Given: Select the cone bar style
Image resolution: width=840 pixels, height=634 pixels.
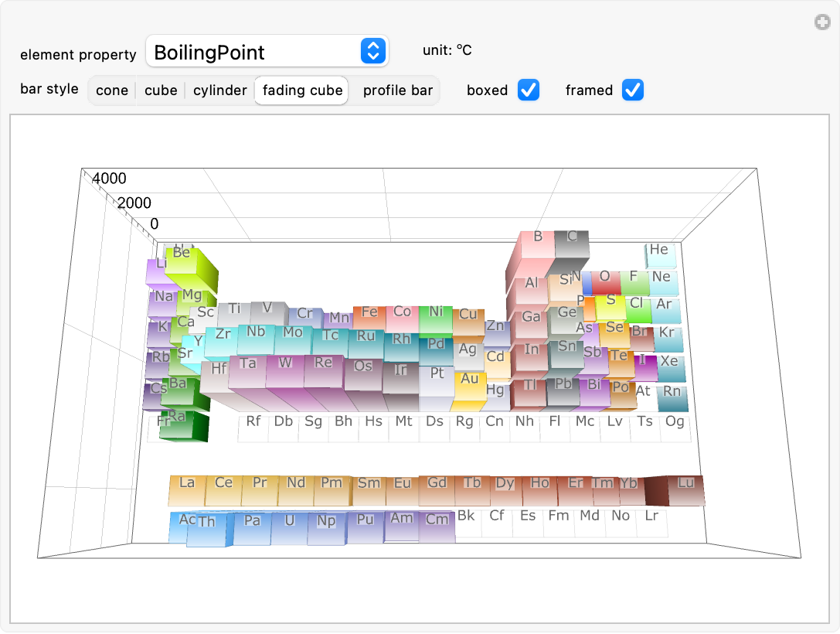Looking at the screenshot, I should coord(112,90).
